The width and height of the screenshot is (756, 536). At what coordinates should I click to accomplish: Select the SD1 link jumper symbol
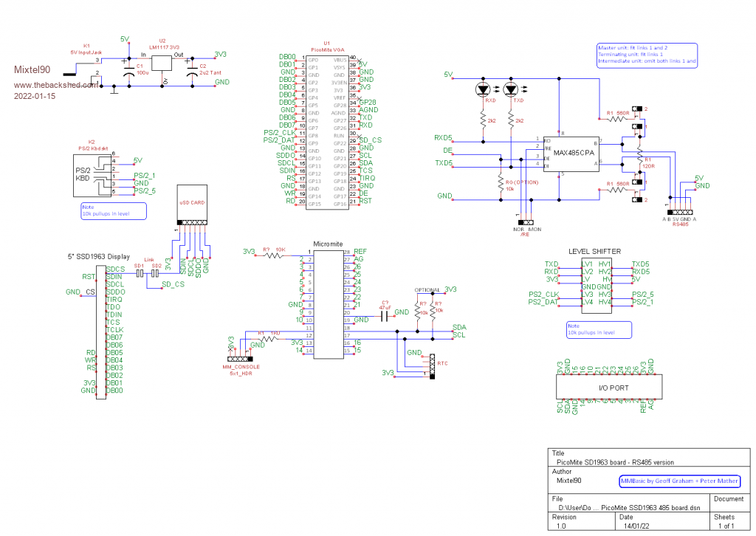pyautogui.click(x=138, y=273)
